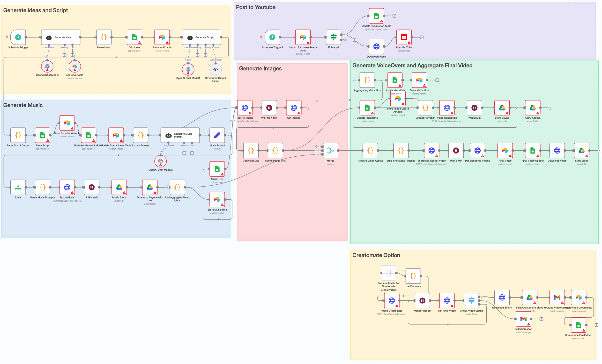Select the Store in Airtable node
Viewport: 602px width, 364px height.
click(162, 37)
